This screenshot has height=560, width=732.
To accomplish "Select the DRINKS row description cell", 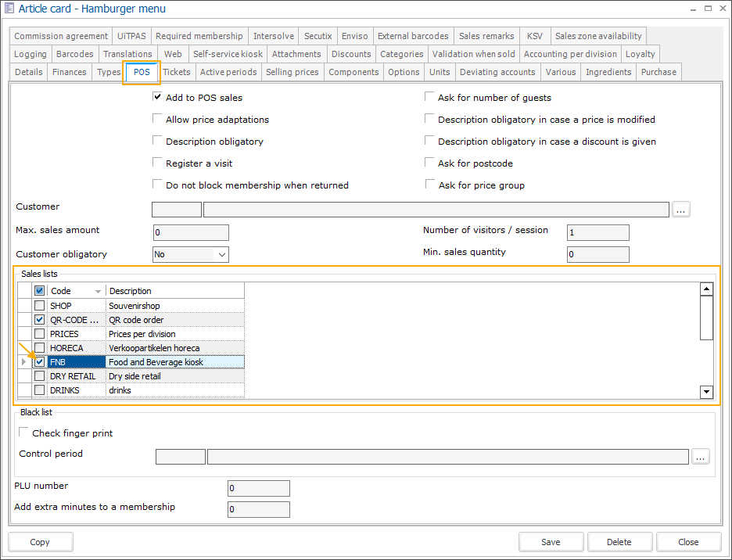I will [175, 390].
